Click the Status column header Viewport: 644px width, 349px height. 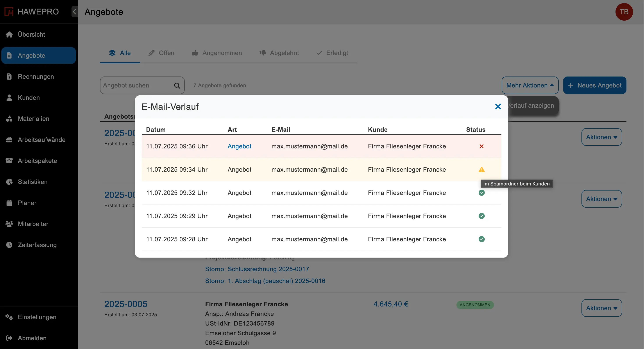coord(476,129)
